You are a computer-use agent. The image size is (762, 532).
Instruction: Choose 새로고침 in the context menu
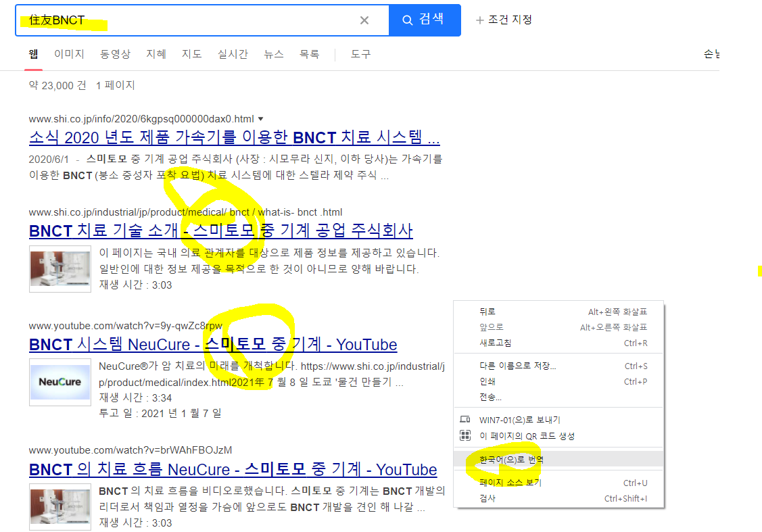click(559, 343)
